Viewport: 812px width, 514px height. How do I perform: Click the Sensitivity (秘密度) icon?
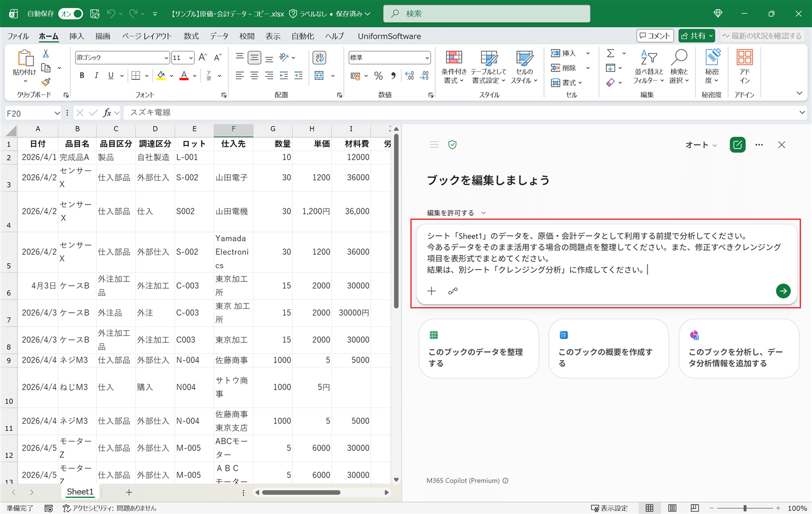(x=712, y=57)
